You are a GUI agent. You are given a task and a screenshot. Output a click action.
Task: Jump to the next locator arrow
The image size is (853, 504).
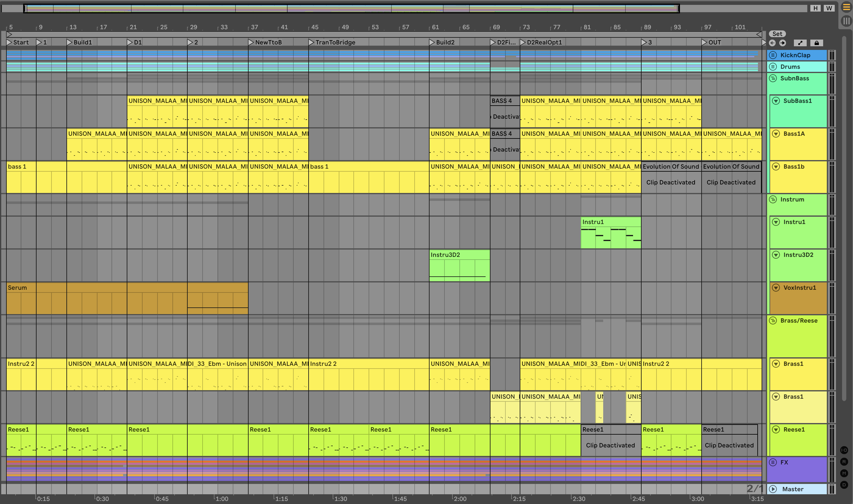pyautogui.click(x=782, y=43)
